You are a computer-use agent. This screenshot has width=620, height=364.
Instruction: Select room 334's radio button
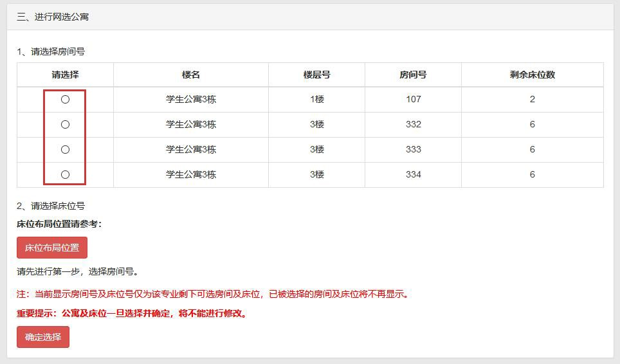pyautogui.click(x=65, y=174)
